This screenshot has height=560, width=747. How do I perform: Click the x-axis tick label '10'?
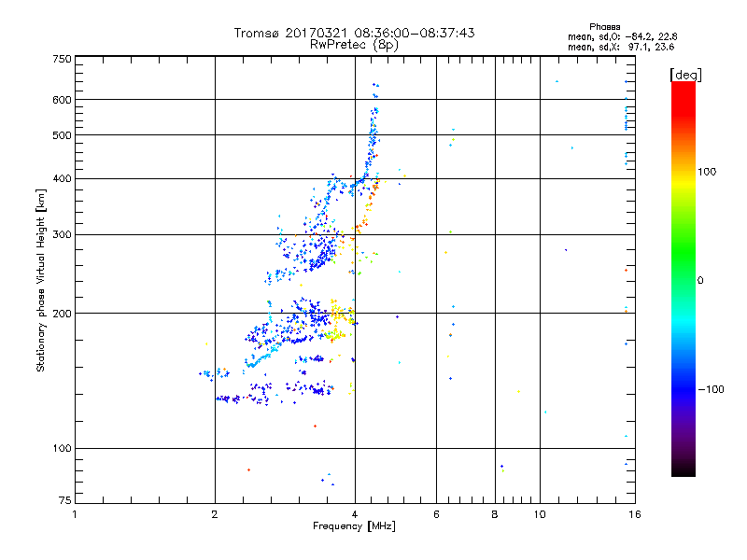pos(540,515)
